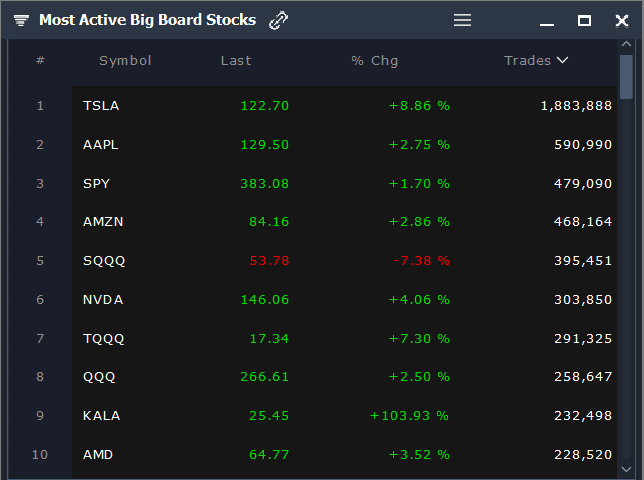This screenshot has width=644, height=480.
Task: Click the KALA symbol
Action: pos(102,416)
